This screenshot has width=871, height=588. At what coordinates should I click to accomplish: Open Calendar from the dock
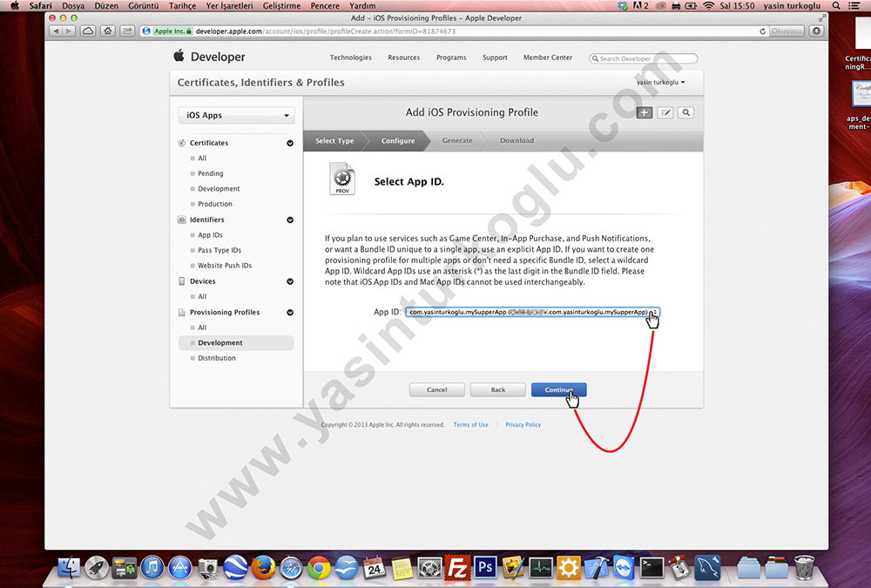(375, 568)
